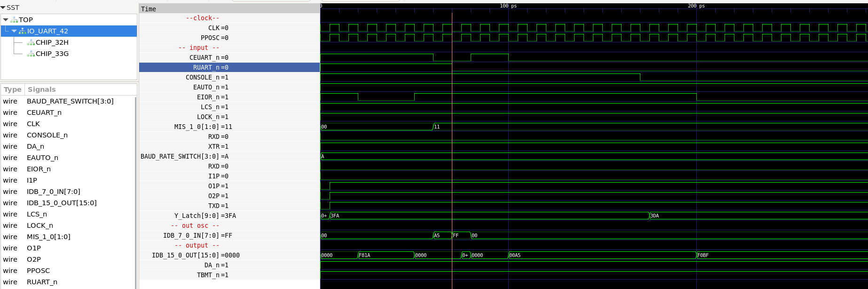Select CEUART_n in the Signals list
This screenshot has height=289, width=868.
(x=44, y=112)
